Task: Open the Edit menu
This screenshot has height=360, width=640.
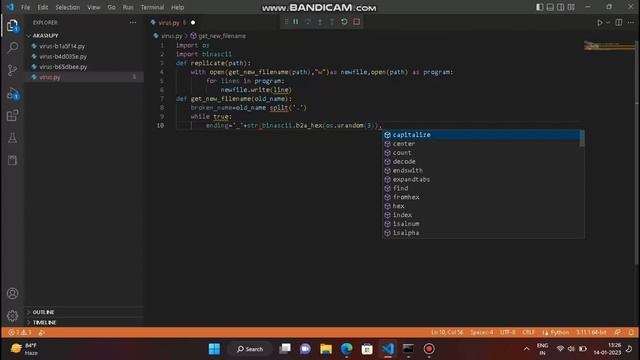Action: (x=42, y=7)
